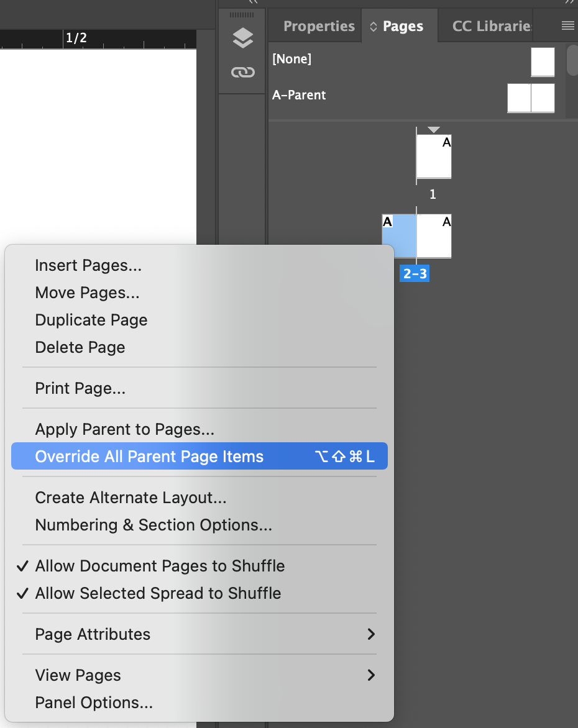Toggle Allow Document Pages to Shuffle

tap(160, 566)
